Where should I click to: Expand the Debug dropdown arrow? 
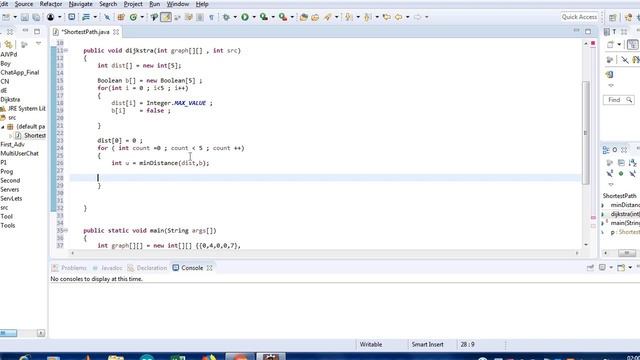click(235, 17)
